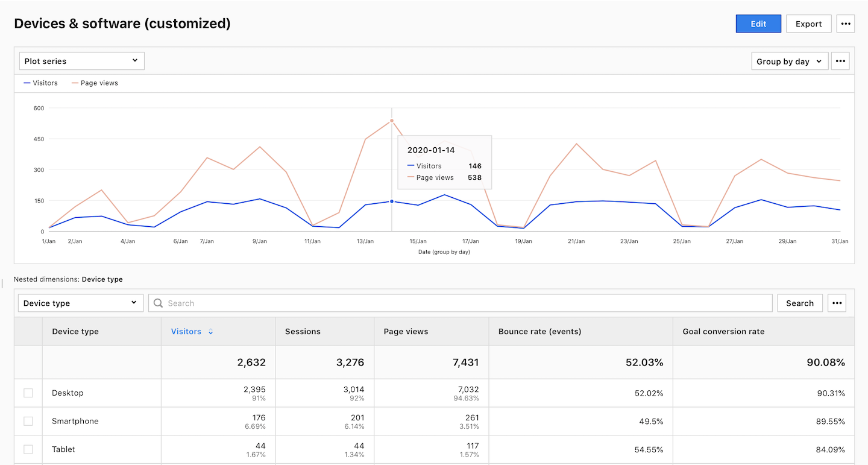This screenshot has height=465, width=868.
Task: Click the 13/Jan x-axis label
Action: tap(365, 241)
